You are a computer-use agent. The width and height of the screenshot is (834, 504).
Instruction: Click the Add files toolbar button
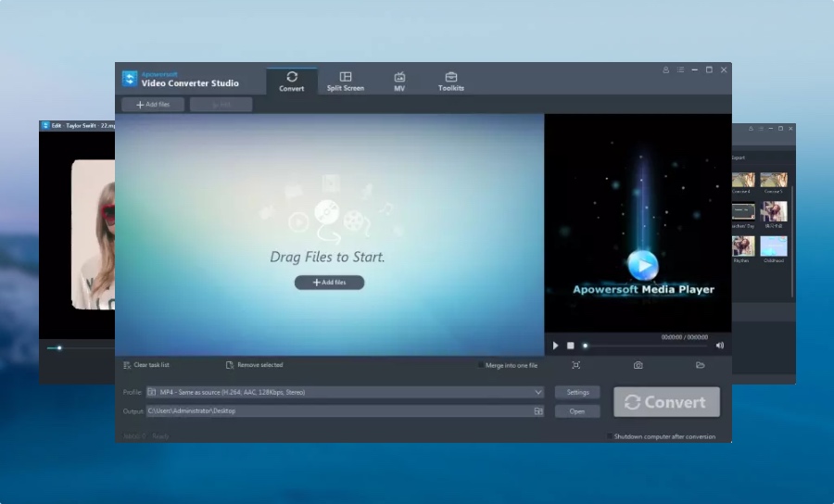coord(153,105)
